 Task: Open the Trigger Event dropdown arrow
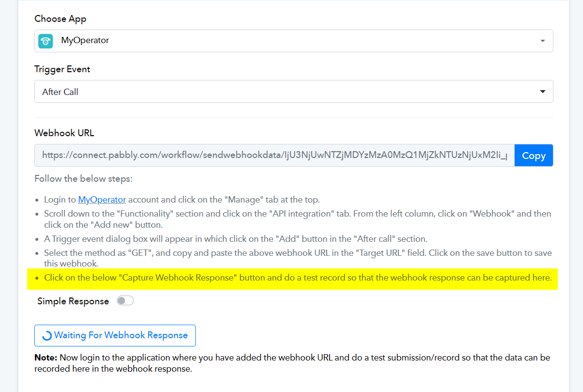[542, 92]
